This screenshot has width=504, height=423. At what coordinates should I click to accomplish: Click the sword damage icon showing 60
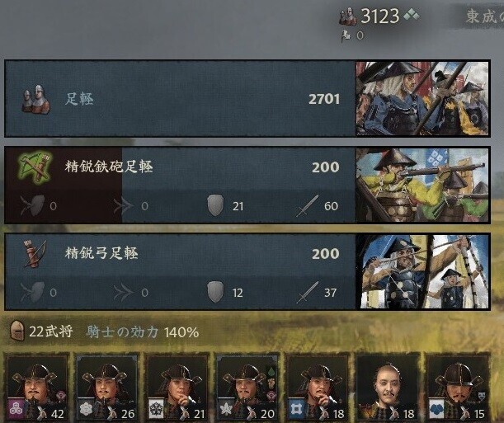click(x=308, y=205)
